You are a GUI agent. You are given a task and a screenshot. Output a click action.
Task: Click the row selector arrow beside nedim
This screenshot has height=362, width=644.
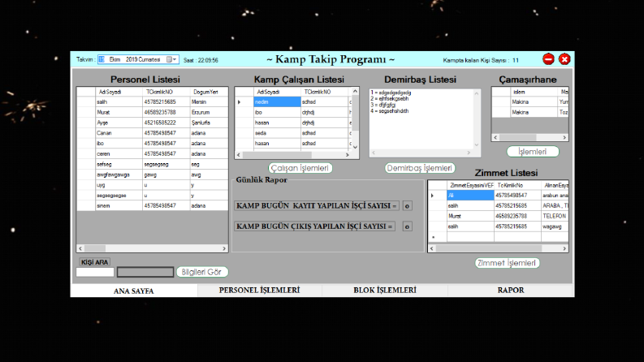coord(240,101)
